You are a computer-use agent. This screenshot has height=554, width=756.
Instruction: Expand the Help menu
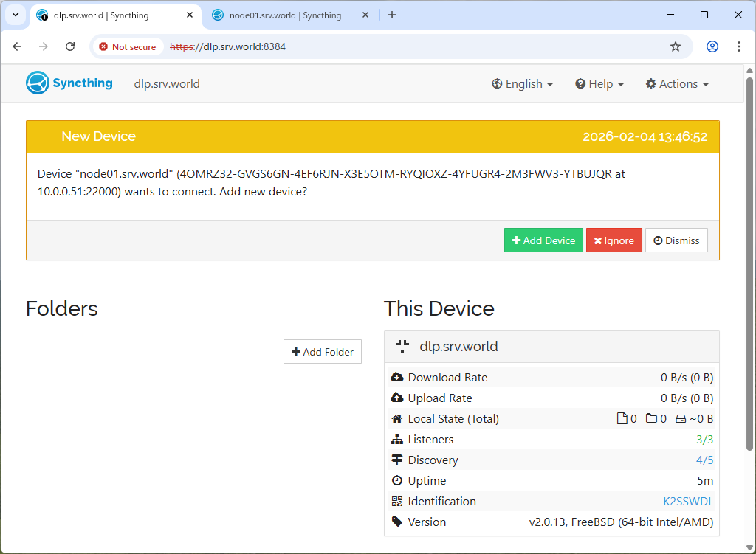(599, 84)
